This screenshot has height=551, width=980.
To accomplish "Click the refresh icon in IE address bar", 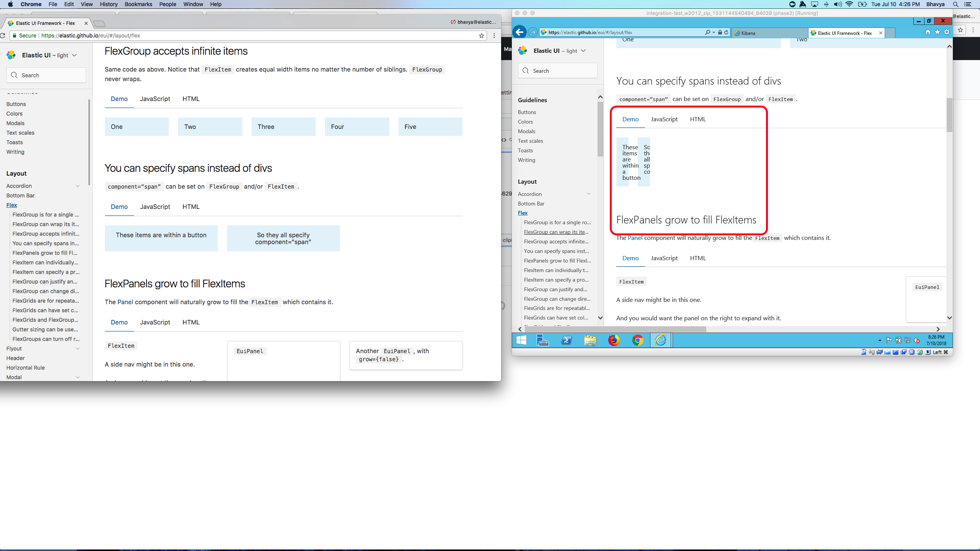I will point(726,32).
